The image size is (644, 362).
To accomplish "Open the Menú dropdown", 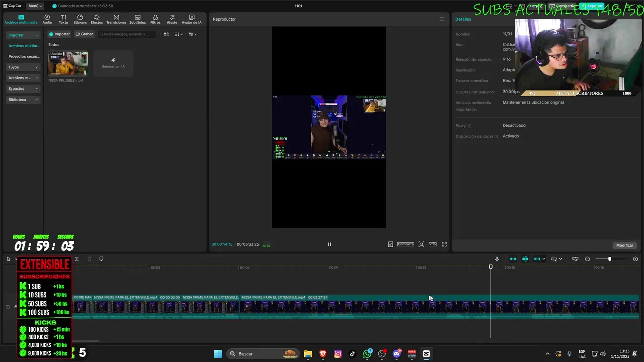I will click(35, 6).
